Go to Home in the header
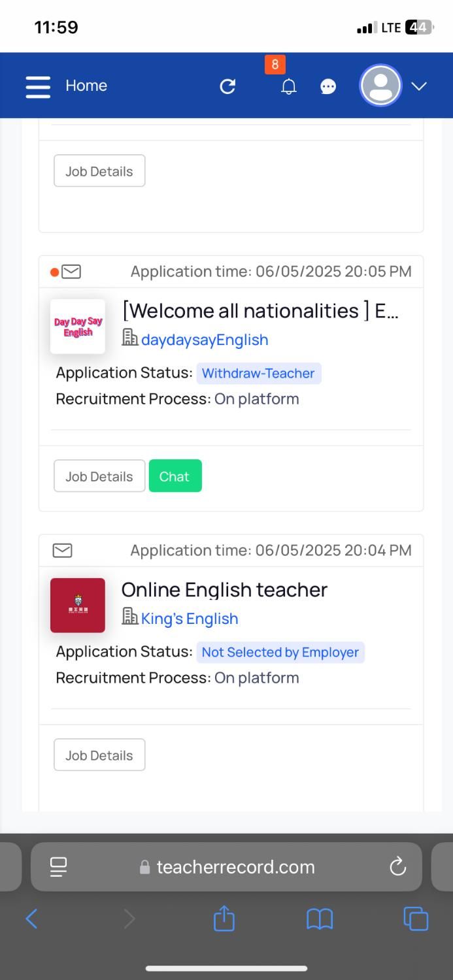This screenshot has height=980, width=453. tap(86, 86)
